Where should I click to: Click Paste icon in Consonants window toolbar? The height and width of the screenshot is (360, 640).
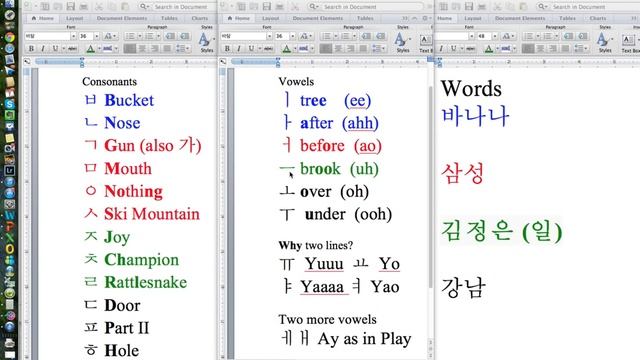(x=125, y=7)
